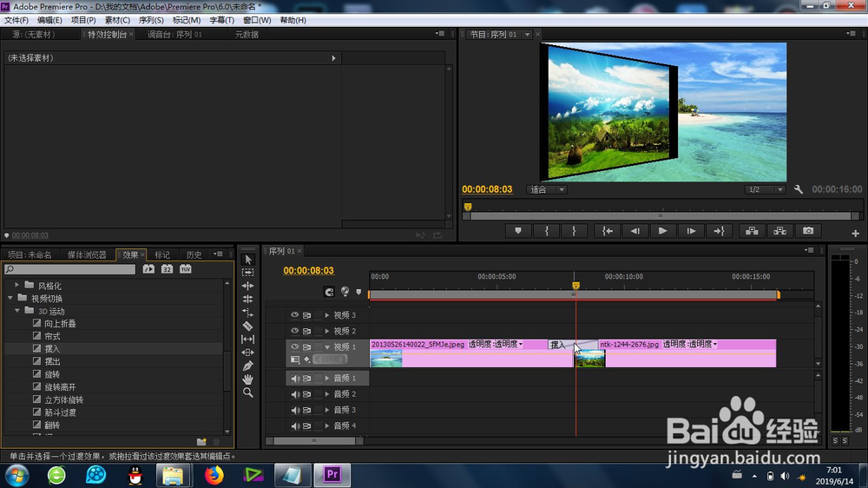Step back one frame
Viewport: 868px width, 488px height.
(635, 231)
